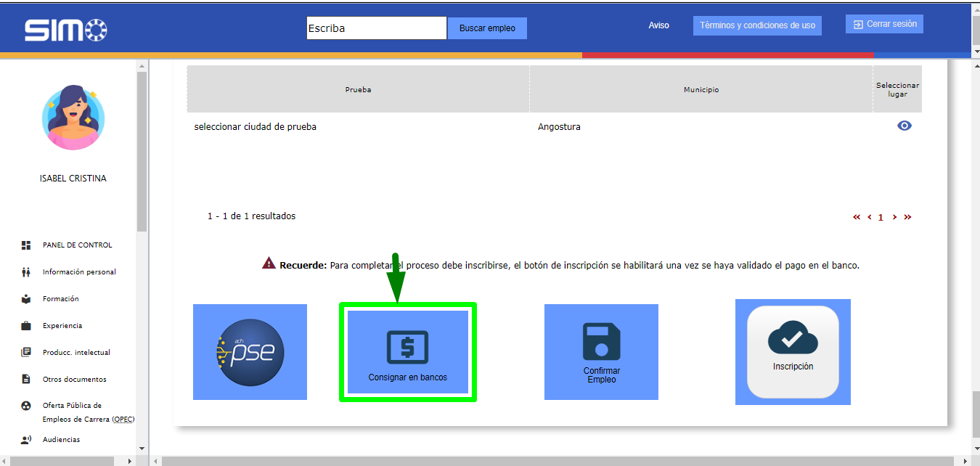Click the Buscar empleo button
This screenshot has width=980, height=466.
coord(487,28)
